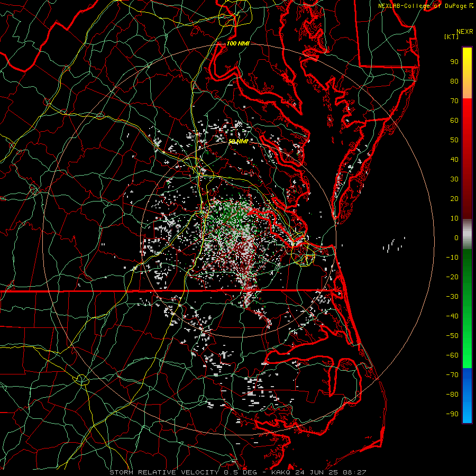
Task: Click the -70 value on velocity scale
Action: [452, 375]
